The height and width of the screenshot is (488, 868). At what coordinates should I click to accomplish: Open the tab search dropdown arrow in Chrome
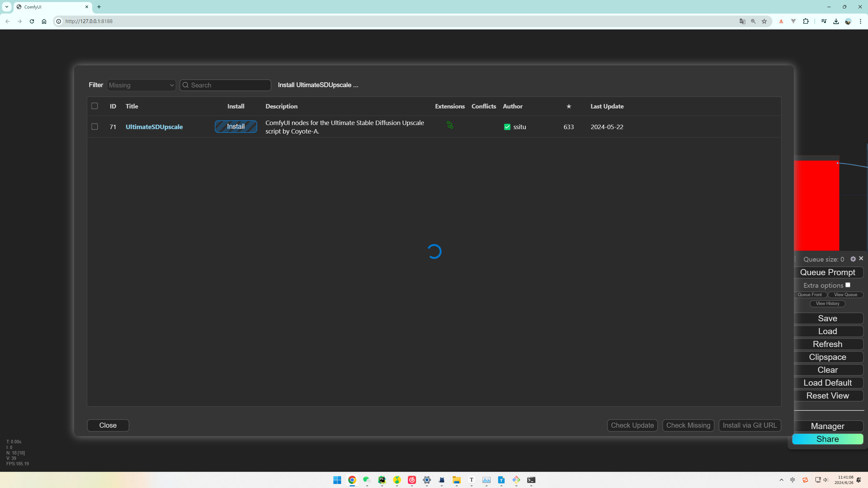click(x=6, y=7)
